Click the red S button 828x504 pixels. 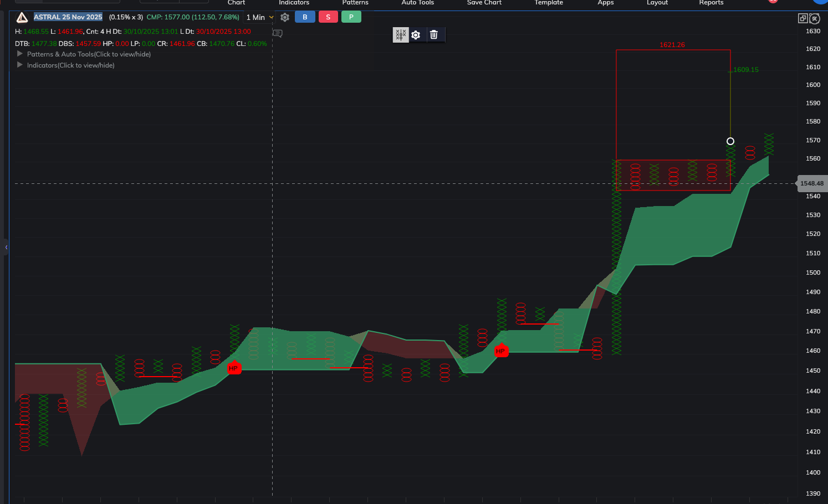(328, 17)
